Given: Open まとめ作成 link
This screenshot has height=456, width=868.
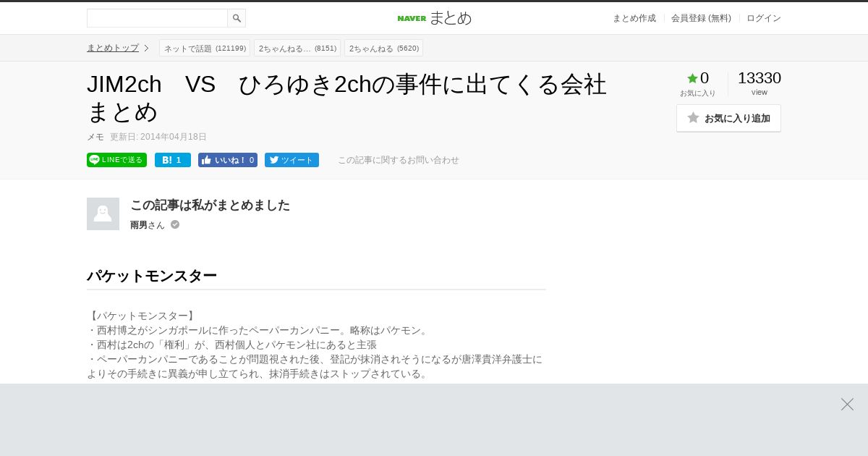Looking at the screenshot, I should pyautogui.click(x=634, y=18).
